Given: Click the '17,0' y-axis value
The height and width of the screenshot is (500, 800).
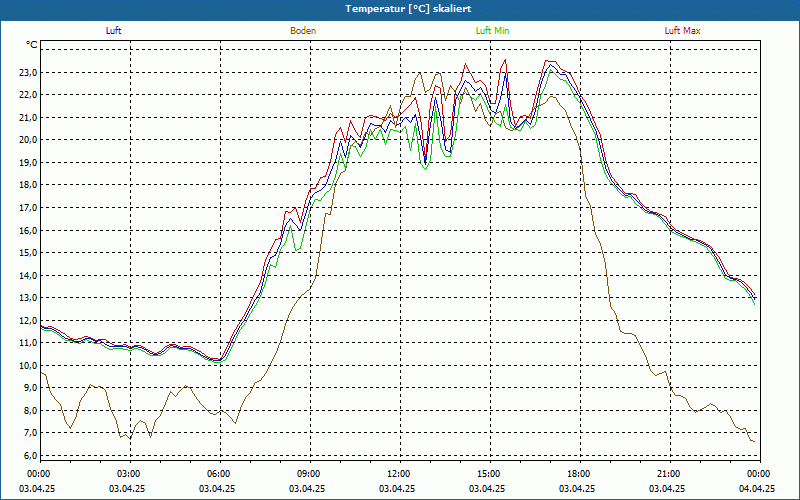Looking at the screenshot, I should click(28, 208).
